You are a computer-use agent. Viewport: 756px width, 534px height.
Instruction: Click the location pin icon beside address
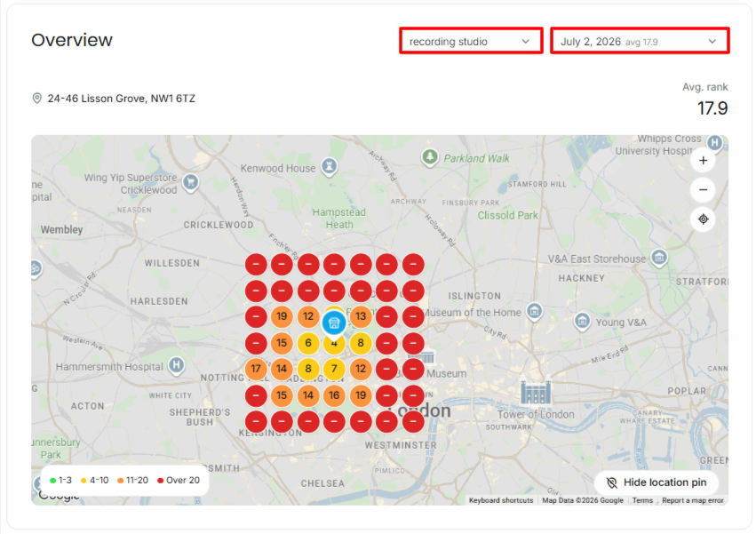(36, 99)
